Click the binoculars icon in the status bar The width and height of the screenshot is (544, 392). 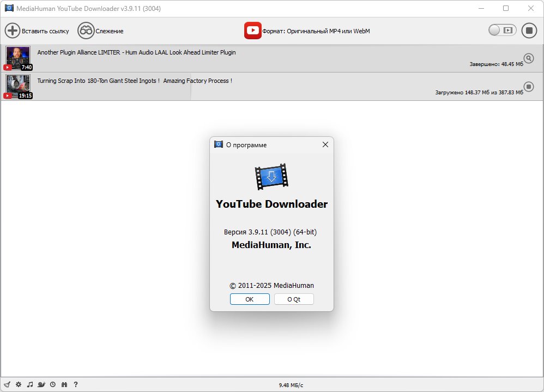tap(64, 384)
